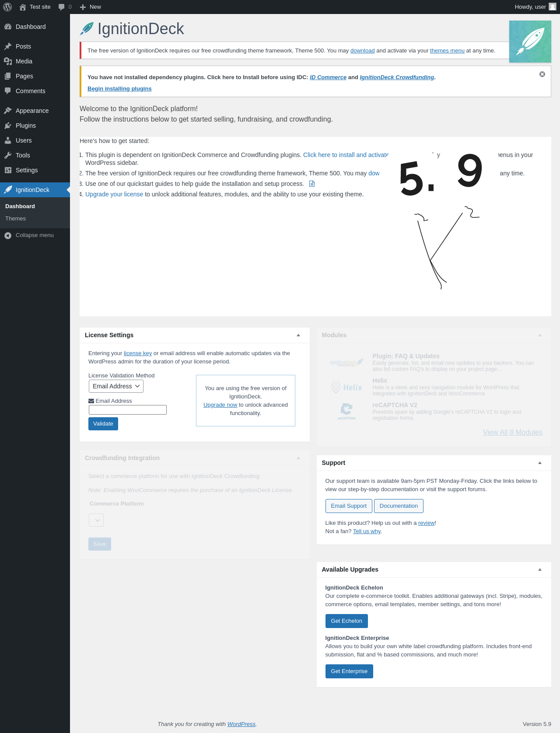560x733 pixels.
Task: Click the IgnitionDeck Crowdfunding plugin link
Action: (x=397, y=77)
